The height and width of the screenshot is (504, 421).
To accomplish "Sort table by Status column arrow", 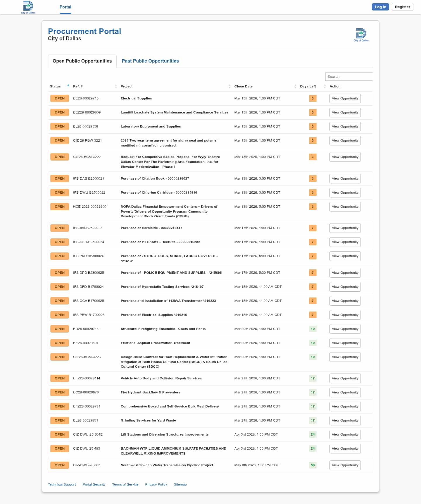I will pyautogui.click(x=68, y=86).
